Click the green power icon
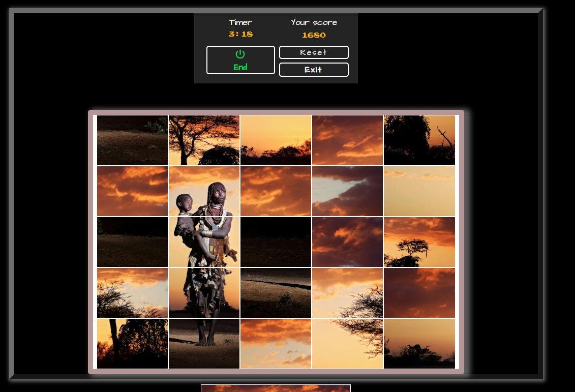The width and height of the screenshot is (575, 392). 240,54
